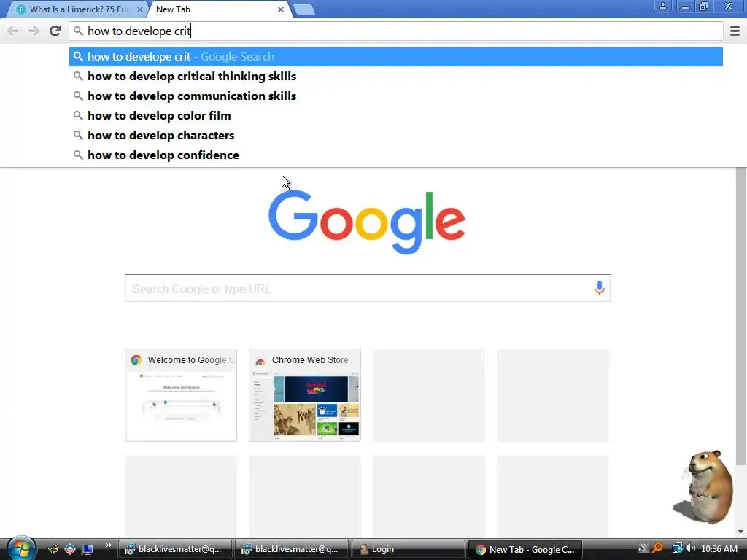
Task: Click the browser back arrow
Action: [13, 31]
